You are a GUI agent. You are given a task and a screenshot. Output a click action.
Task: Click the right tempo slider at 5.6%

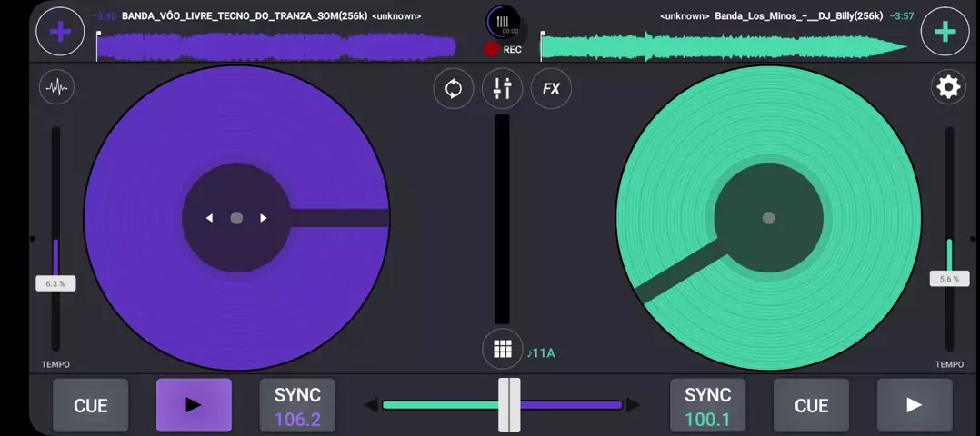[949, 279]
